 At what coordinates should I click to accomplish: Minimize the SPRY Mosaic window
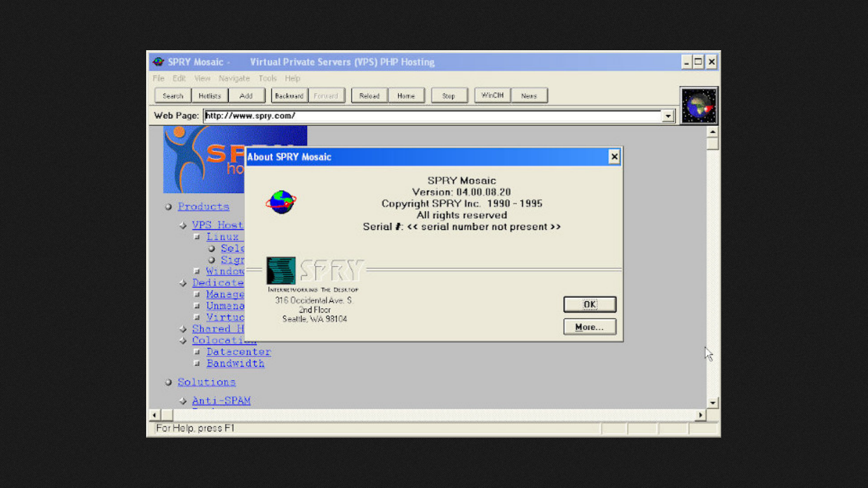[687, 62]
